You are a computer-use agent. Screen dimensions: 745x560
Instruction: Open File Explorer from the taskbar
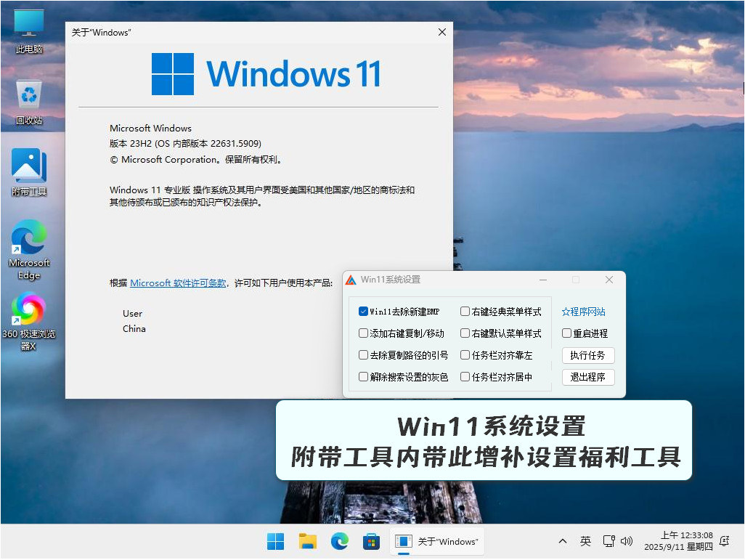(x=307, y=541)
